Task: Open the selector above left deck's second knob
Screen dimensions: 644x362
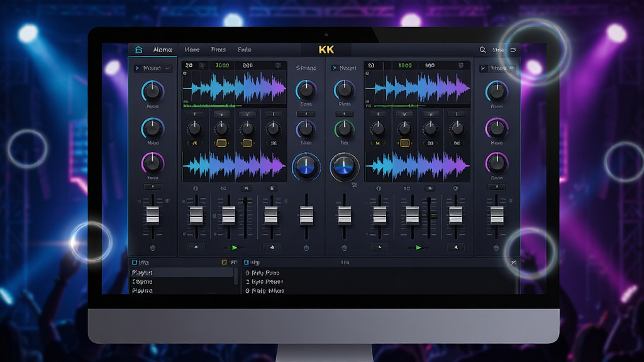Action: 221,114
